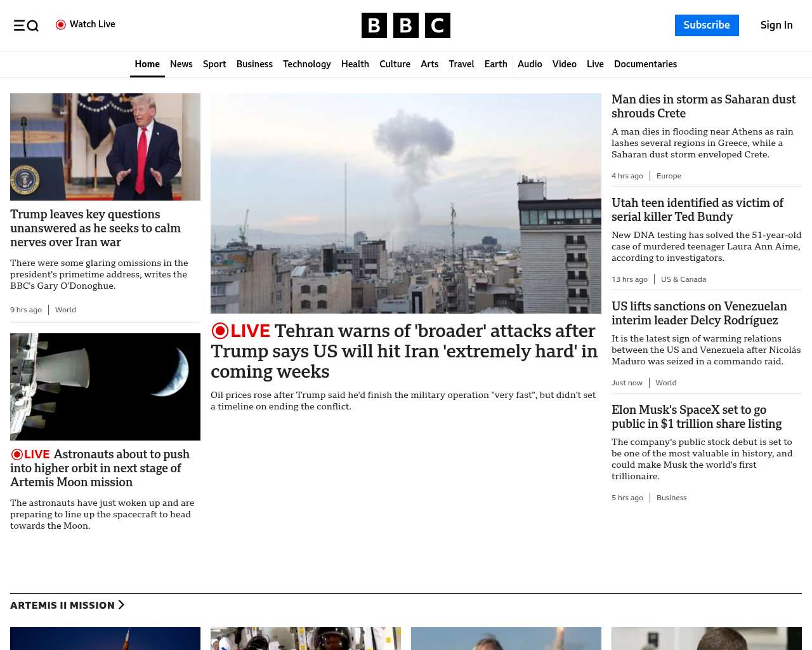This screenshot has height=650, width=812.
Task: Click the Sign In link
Action: click(x=776, y=25)
